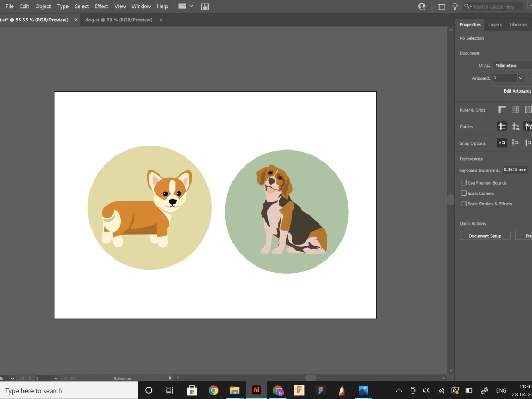Open Figma from the taskbar
Image resolution: width=532 pixels, height=399 pixels.
point(320,390)
